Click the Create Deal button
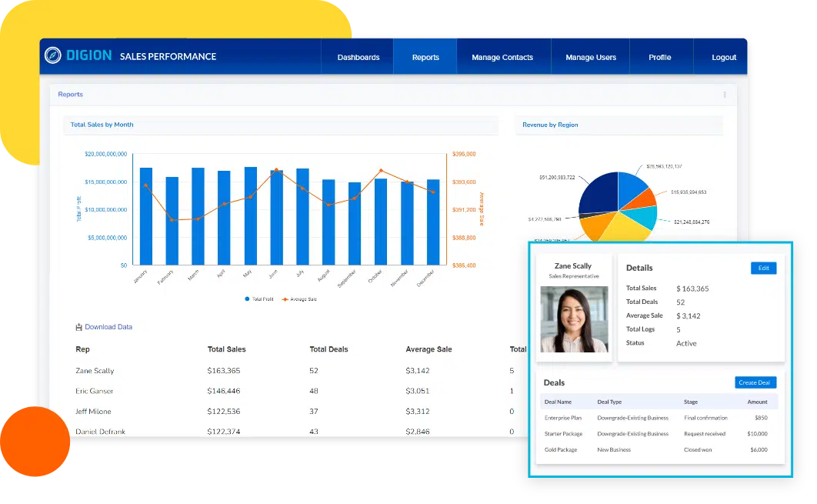The width and height of the screenshot is (817, 504). click(x=755, y=382)
